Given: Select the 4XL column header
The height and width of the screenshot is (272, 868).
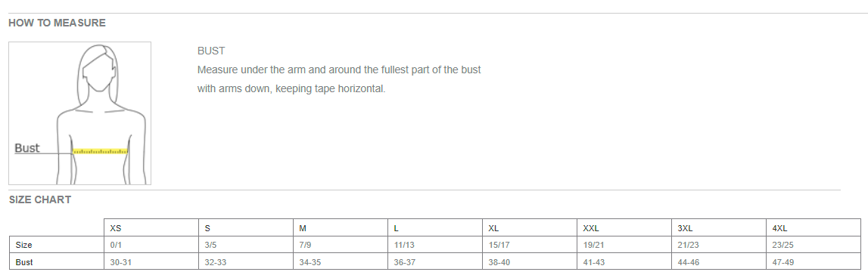Looking at the screenshot, I should tap(814, 227).
